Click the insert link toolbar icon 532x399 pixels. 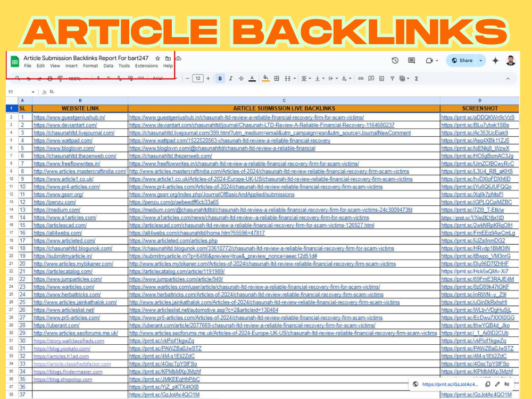(x=360, y=78)
